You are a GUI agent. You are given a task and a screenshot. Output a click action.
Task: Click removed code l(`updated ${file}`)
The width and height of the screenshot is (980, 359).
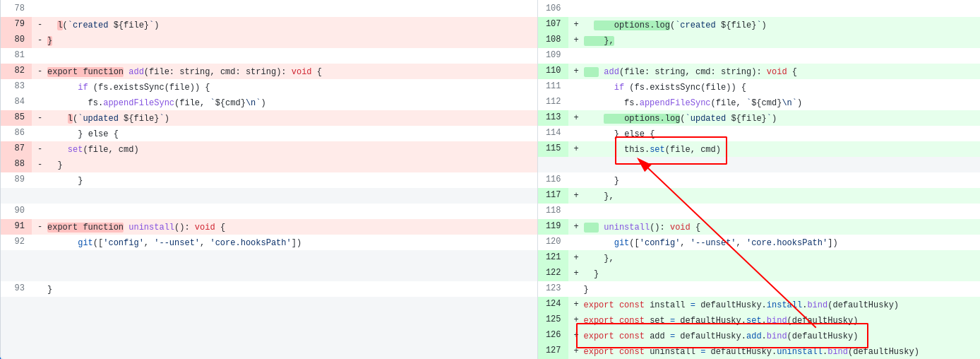(x=119, y=119)
